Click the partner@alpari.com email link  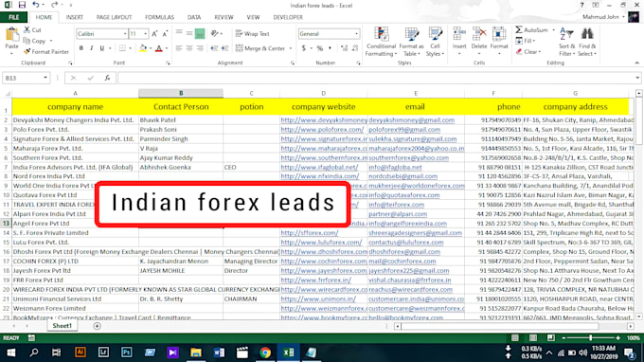(x=398, y=214)
